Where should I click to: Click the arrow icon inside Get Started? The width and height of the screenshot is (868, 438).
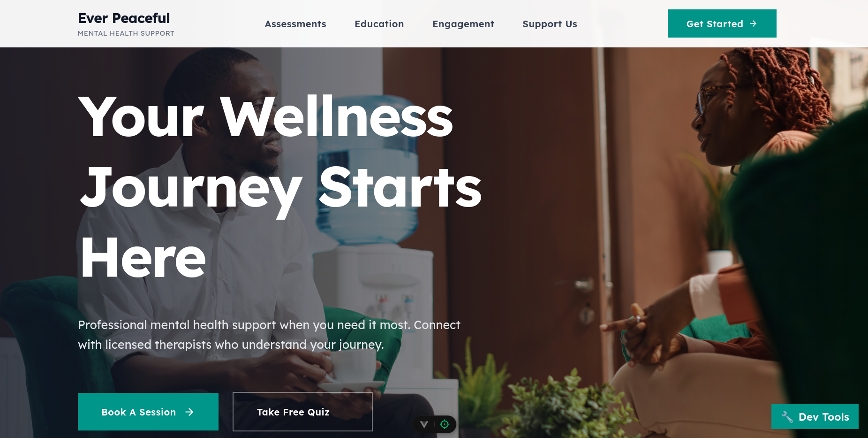point(754,23)
